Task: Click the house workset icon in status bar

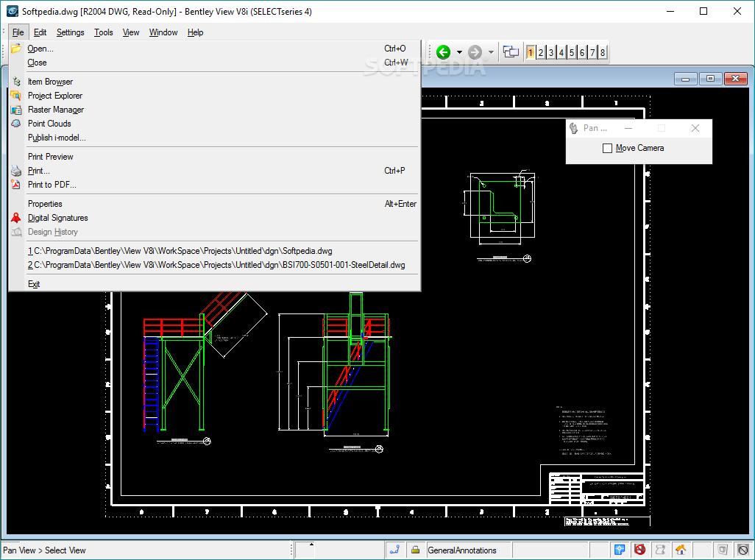Action: (681, 550)
